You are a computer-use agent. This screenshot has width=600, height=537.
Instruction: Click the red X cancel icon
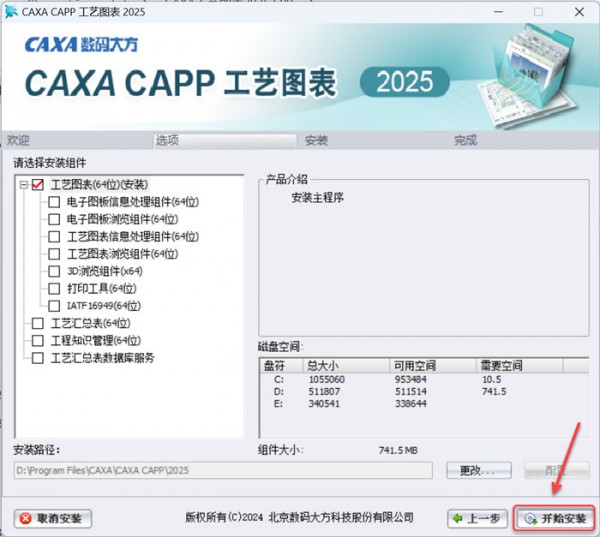[26, 519]
